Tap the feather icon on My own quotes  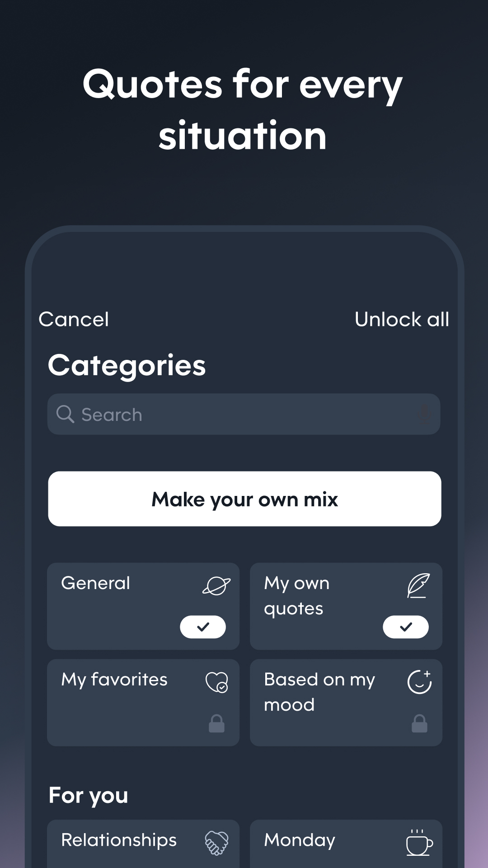(418, 585)
